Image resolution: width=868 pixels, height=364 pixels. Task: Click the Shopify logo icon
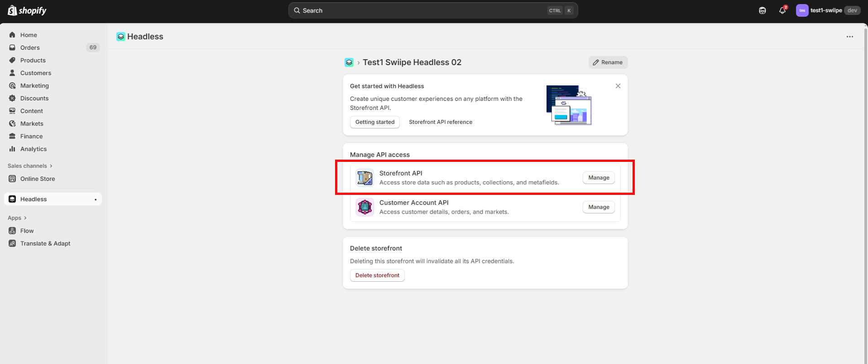[x=13, y=10]
